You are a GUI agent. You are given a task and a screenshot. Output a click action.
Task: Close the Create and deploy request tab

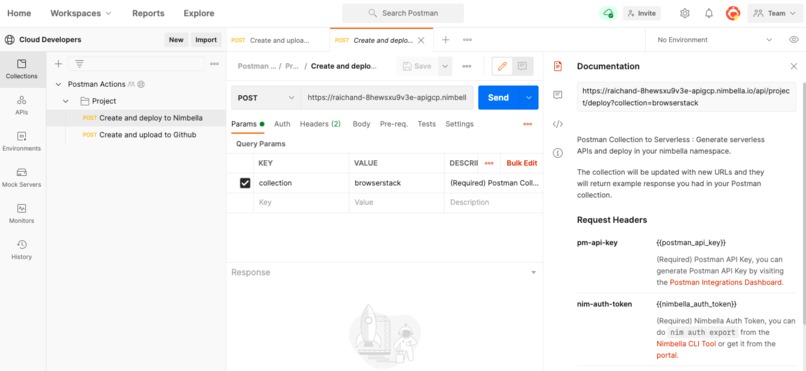[421, 40]
